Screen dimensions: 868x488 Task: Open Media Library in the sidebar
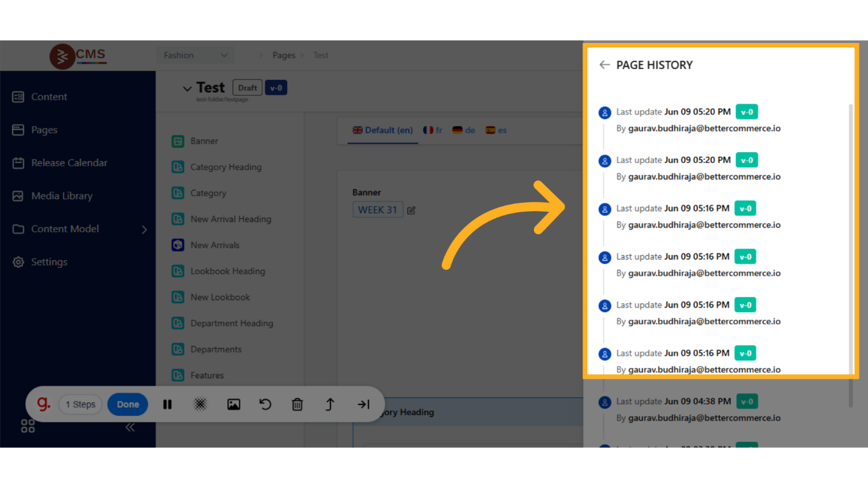[x=62, y=196]
